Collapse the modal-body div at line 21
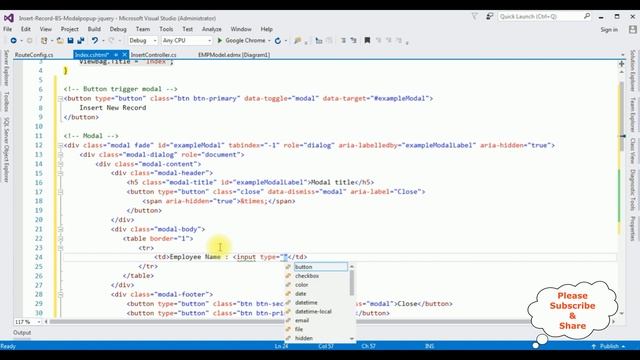Viewport: 640px width, 360px height. pos(60,229)
